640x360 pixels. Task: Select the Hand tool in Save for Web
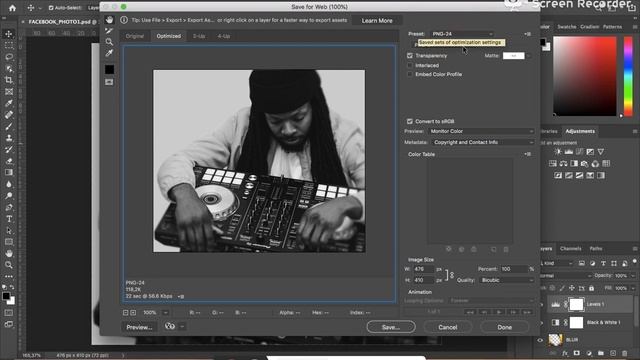[109, 20]
